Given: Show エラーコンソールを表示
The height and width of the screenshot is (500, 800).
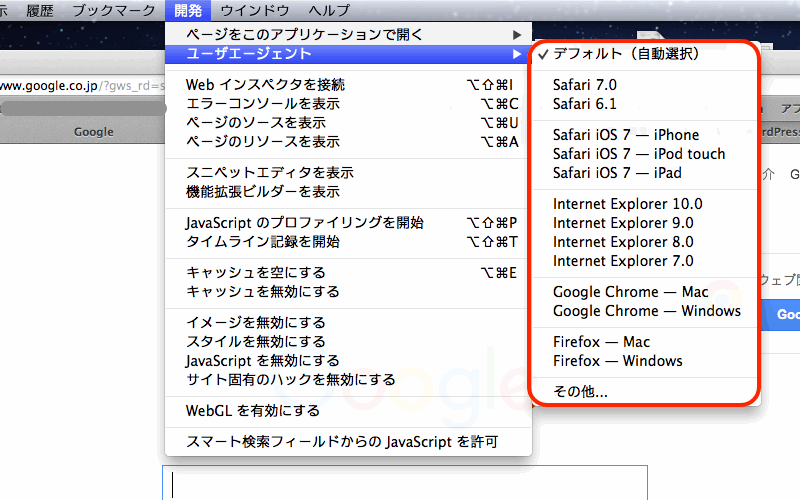Looking at the screenshot, I should [263, 103].
